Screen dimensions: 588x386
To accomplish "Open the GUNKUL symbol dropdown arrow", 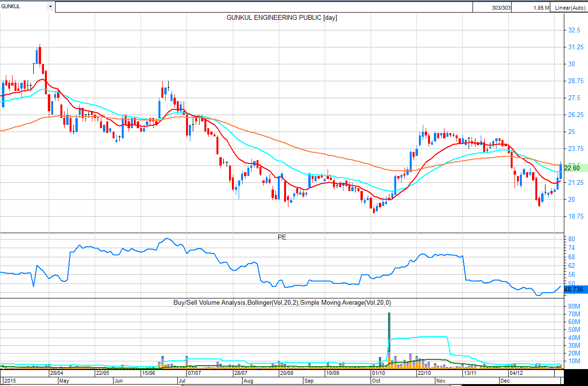I will click(x=50, y=7).
